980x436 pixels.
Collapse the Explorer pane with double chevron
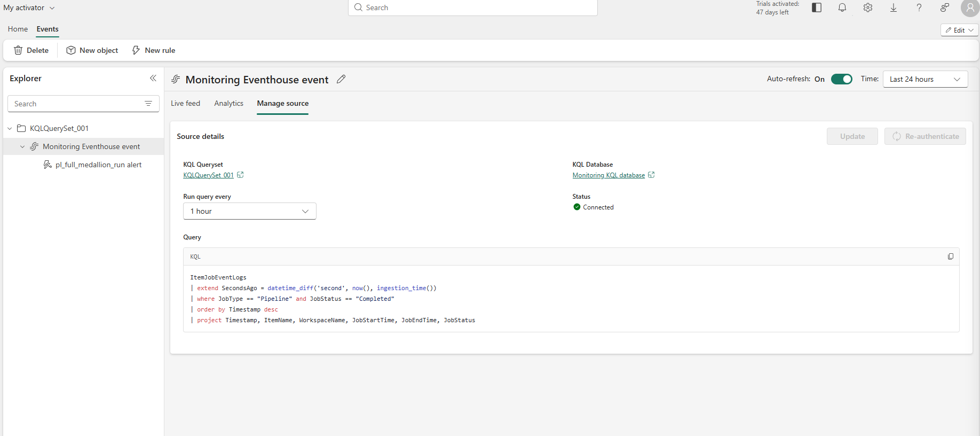[x=153, y=78]
